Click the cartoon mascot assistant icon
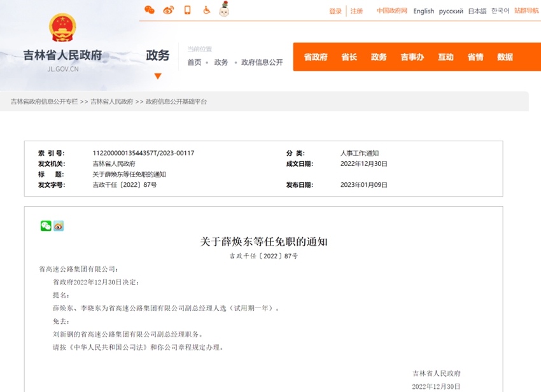 point(224,10)
